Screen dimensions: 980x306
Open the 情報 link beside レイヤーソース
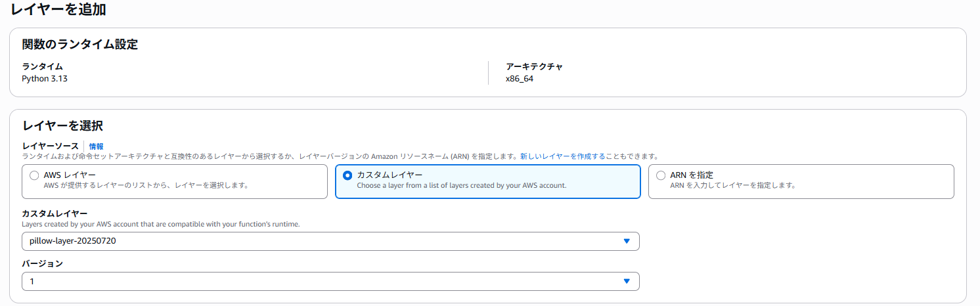[96, 146]
